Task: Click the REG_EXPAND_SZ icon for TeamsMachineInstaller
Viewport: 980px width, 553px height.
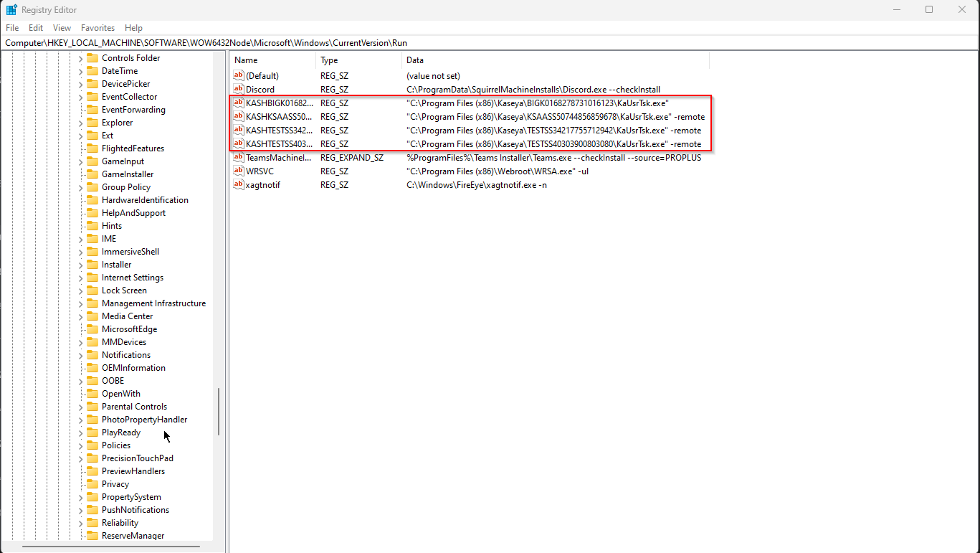Action: 238,157
